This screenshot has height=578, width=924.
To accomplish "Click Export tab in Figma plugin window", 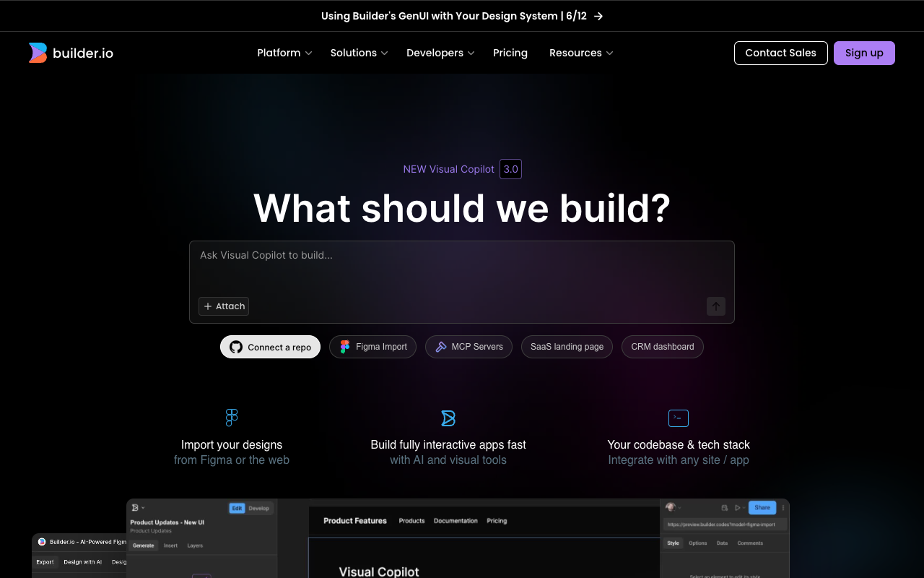I will [45, 562].
